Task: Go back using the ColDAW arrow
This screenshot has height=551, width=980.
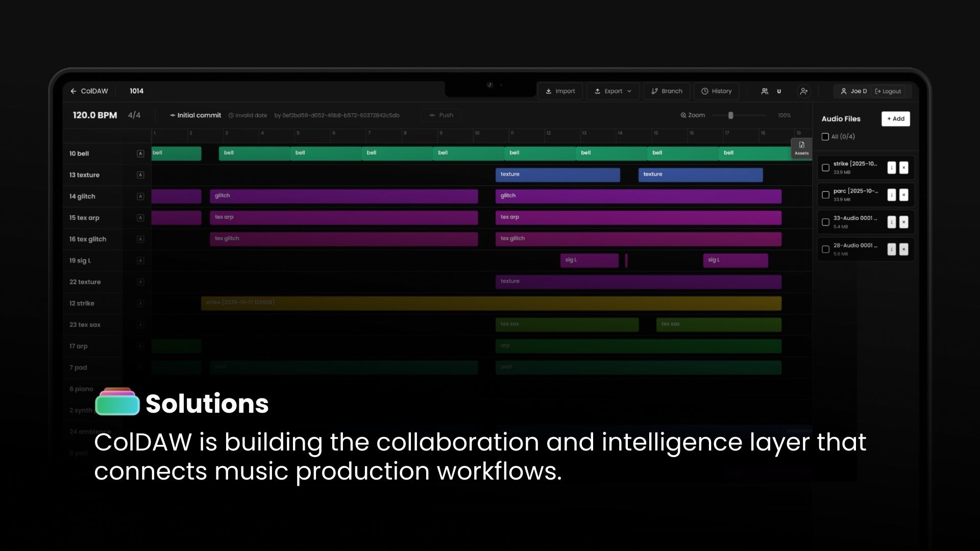Action: click(73, 91)
